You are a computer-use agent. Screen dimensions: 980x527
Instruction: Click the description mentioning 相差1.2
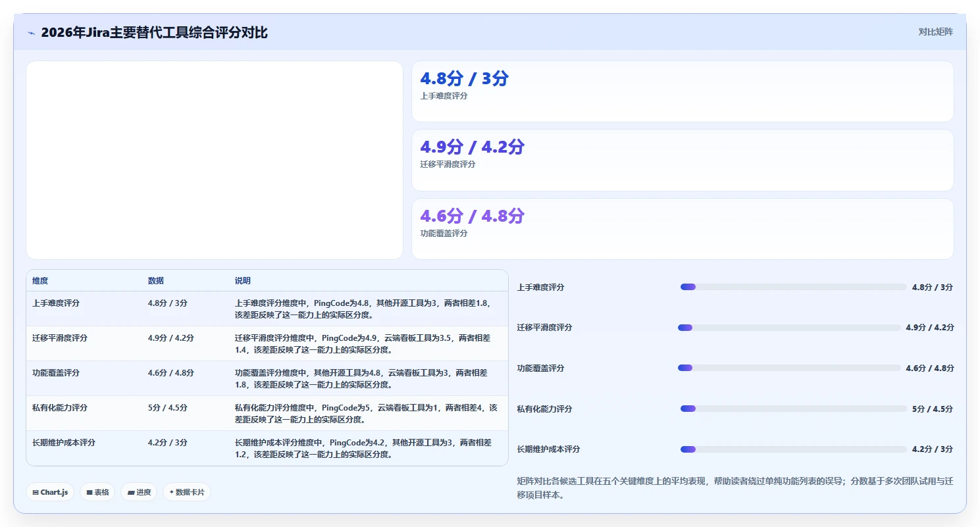click(363, 449)
